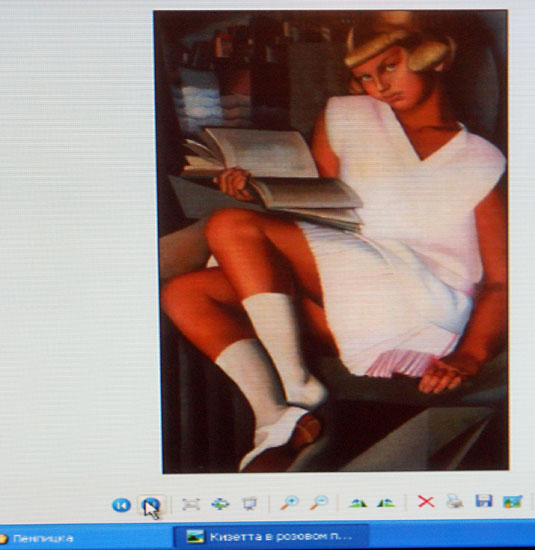Screen dimensions: 535x550
Task: Print the displayed picture
Action: (454, 501)
